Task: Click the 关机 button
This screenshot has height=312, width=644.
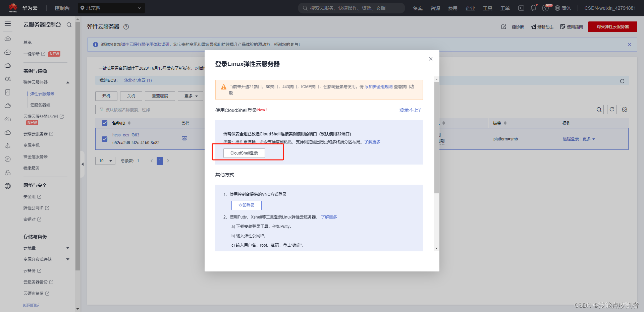Action: coord(131,96)
